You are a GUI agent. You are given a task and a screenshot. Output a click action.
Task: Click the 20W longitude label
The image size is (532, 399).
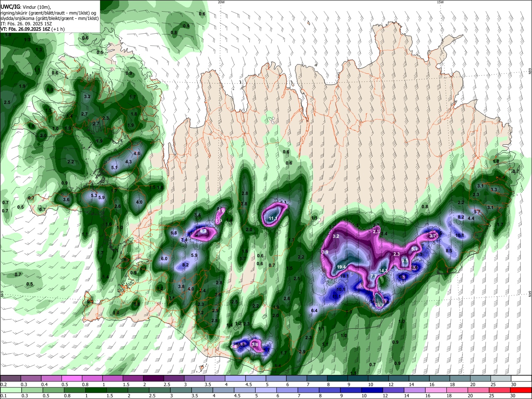[221, 2]
